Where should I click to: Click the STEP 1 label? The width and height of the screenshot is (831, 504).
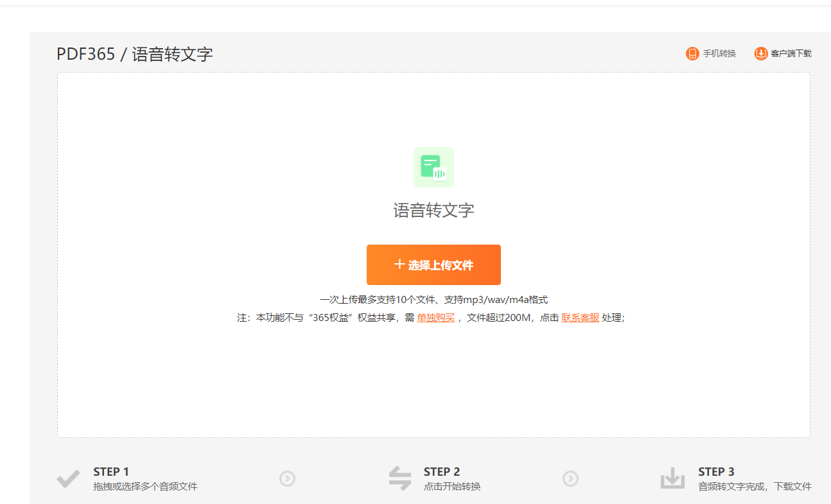(111, 472)
